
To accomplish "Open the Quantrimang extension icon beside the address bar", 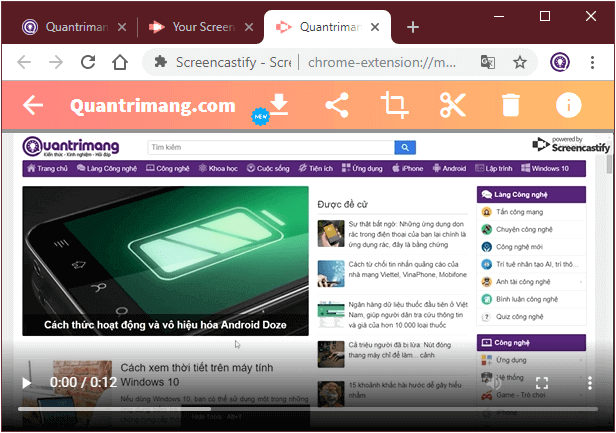I will point(560,62).
